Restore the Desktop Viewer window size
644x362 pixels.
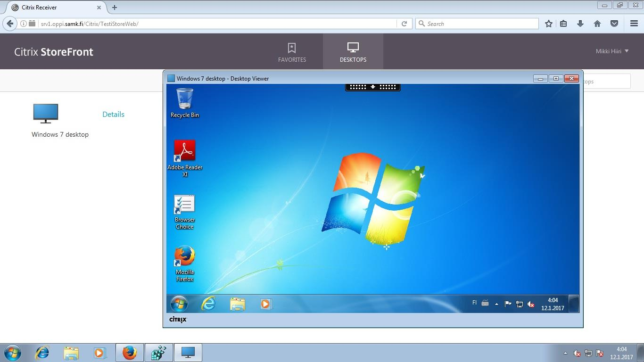556,78
